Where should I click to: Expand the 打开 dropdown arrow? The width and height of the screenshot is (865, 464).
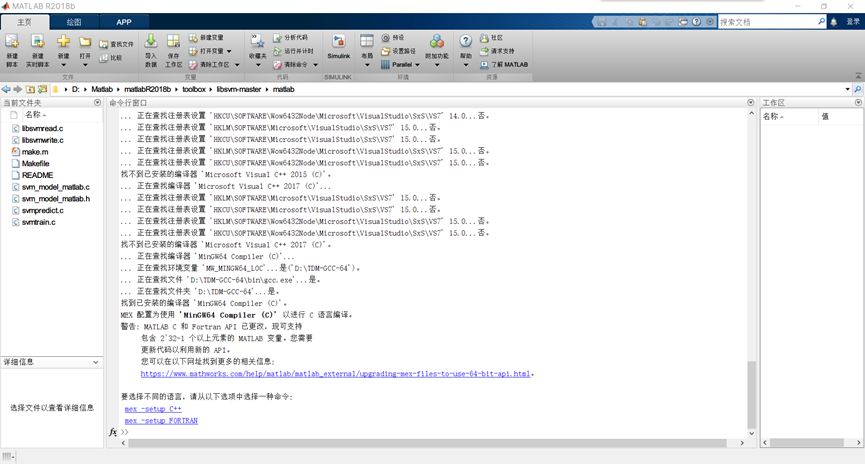tap(85, 65)
